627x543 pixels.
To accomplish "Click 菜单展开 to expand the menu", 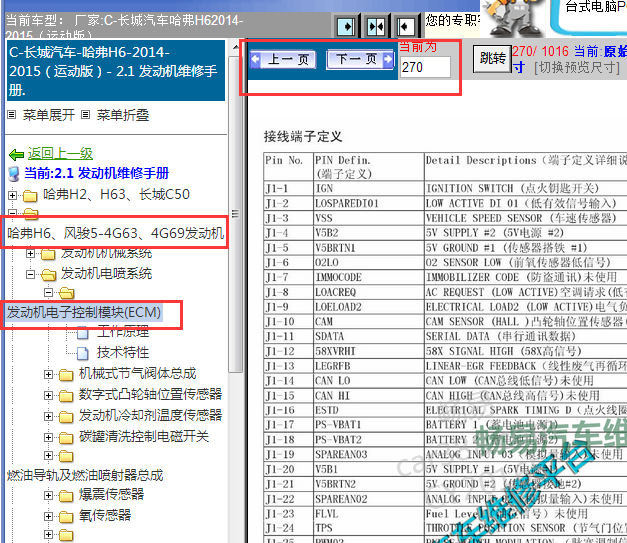I will coord(48,115).
